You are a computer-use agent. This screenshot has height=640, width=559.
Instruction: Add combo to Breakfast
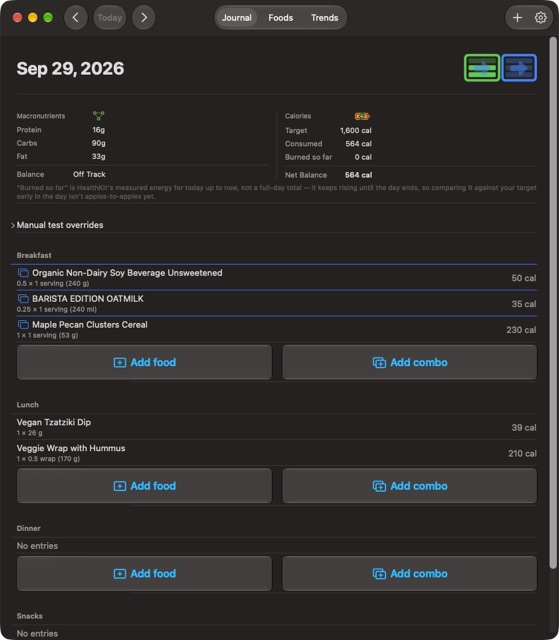coord(410,362)
